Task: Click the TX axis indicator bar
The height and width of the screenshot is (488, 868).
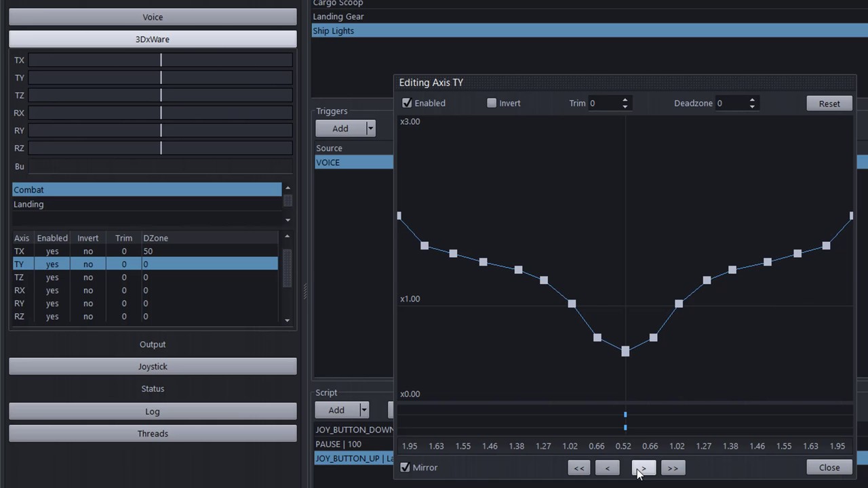Action: 160,60
